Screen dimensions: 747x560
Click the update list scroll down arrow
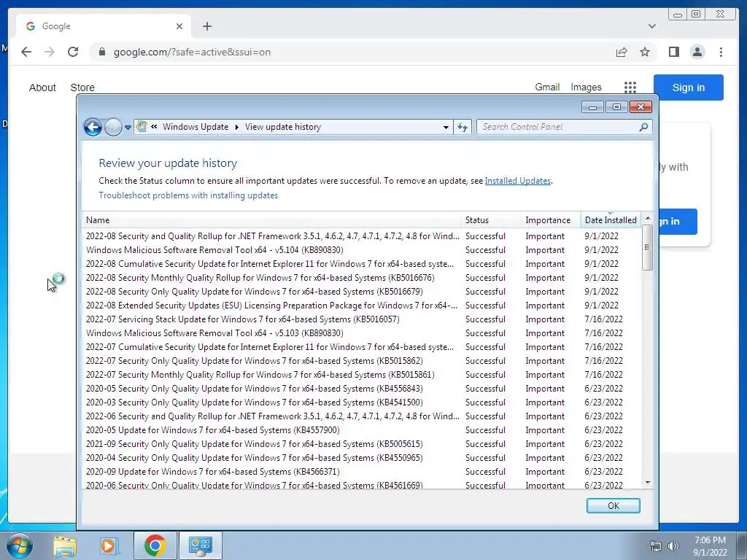(648, 483)
